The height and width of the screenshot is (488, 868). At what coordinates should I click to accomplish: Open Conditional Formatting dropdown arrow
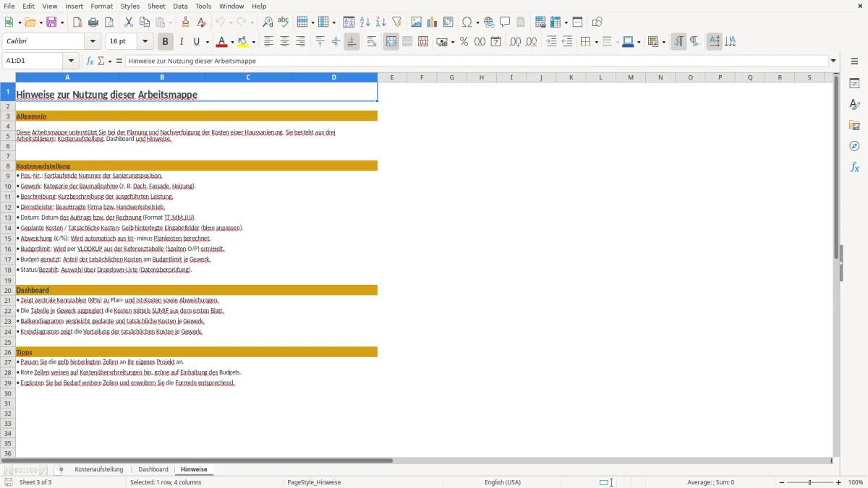click(663, 42)
